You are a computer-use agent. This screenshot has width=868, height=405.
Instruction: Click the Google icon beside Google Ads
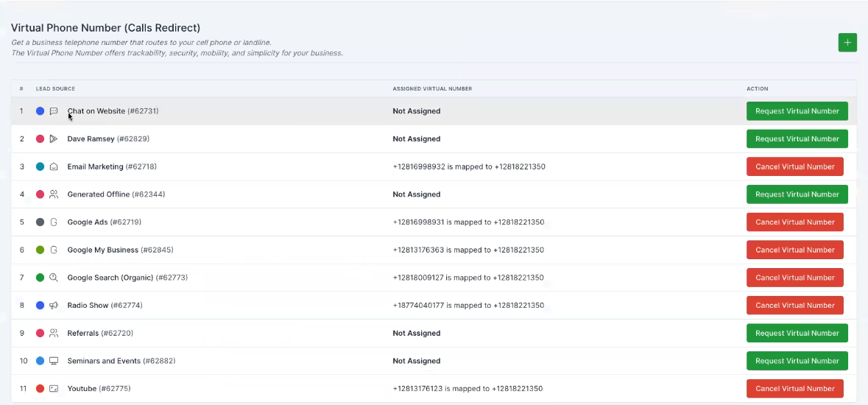point(54,222)
